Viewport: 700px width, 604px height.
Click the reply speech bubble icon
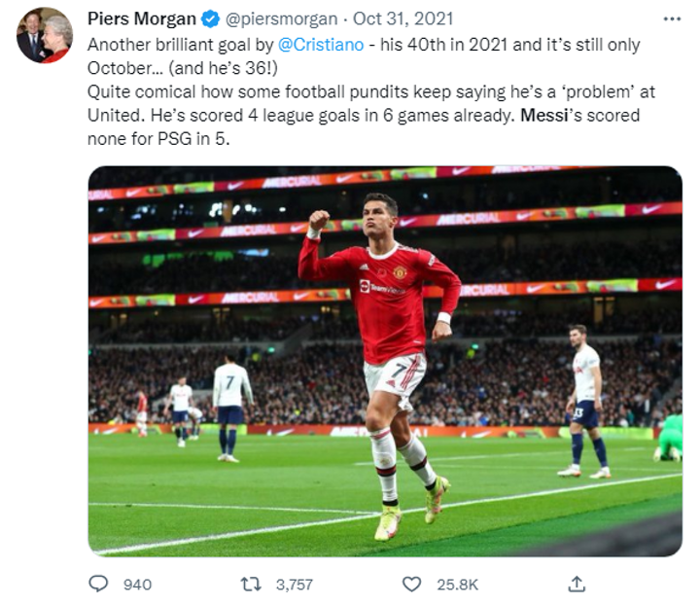tap(98, 584)
